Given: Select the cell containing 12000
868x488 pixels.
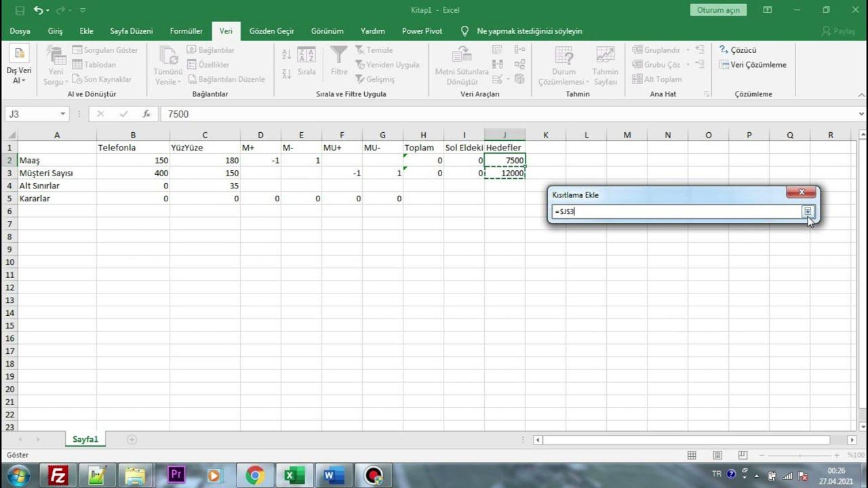Looking at the screenshot, I should pyautogui.click(x=505, y=173).
